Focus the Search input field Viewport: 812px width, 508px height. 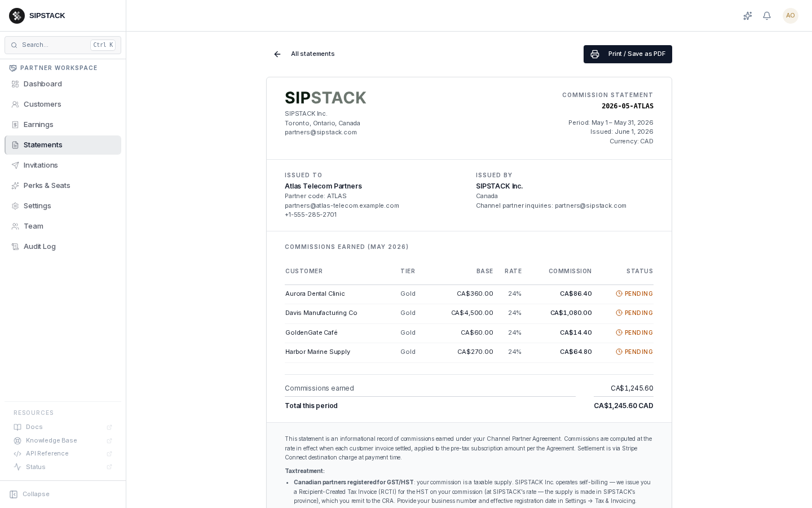[63, 45]
